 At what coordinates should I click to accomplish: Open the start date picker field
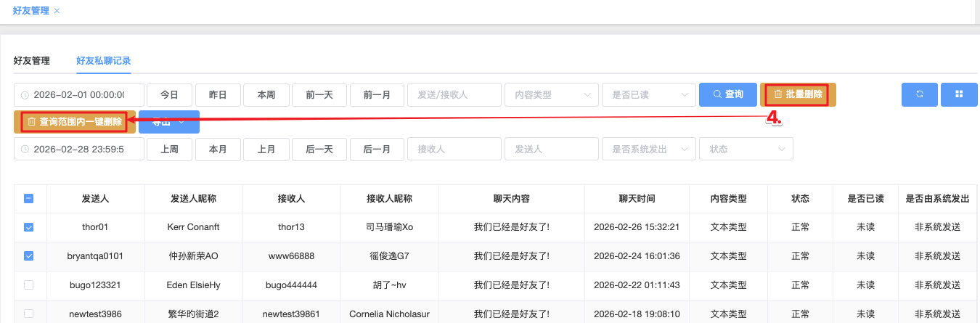(x=78, y=94)
